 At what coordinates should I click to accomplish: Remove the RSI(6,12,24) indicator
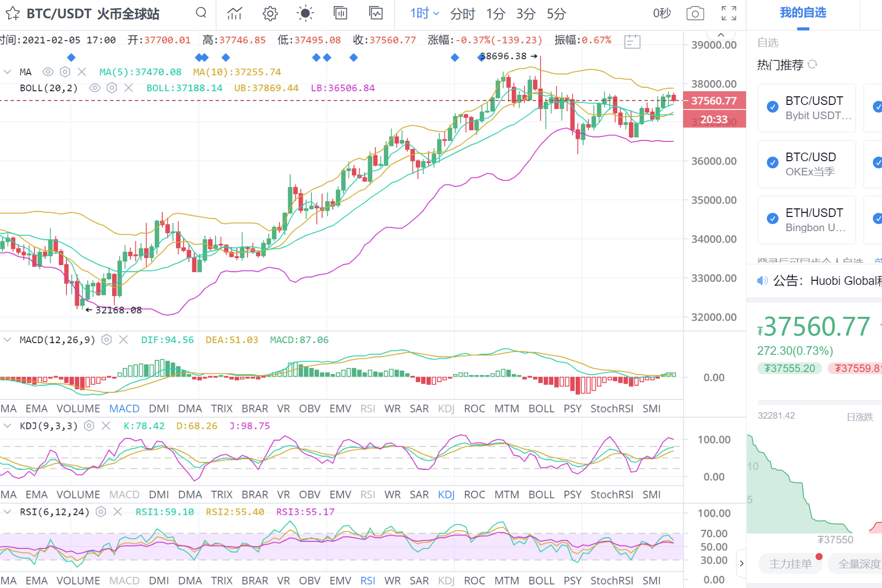click(118, 512)
